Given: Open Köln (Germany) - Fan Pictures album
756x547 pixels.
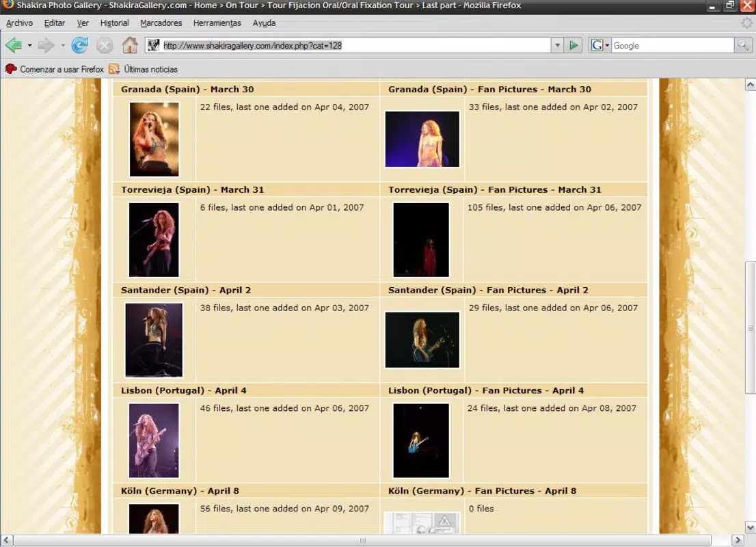Looking at the screenshot, I should (482, 490).
